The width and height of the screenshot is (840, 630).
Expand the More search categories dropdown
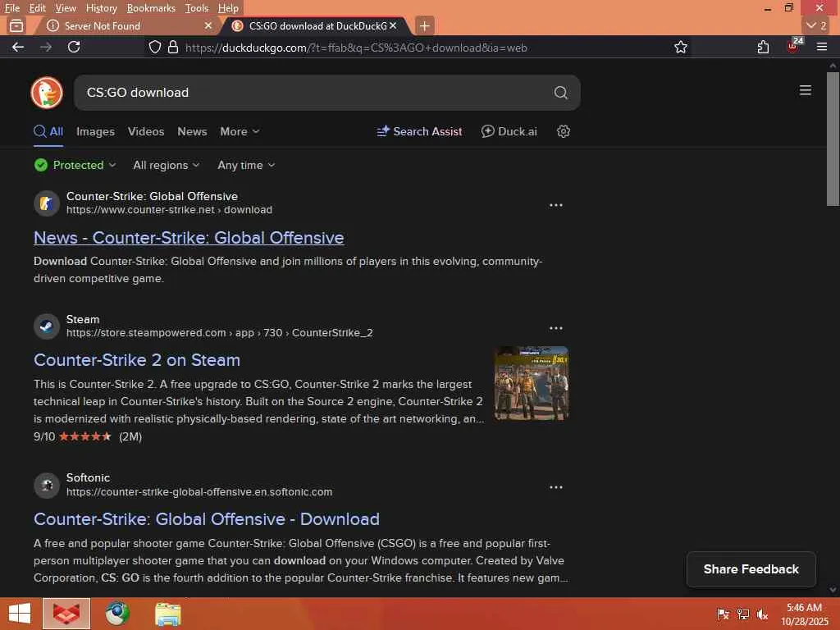pos(240,131)
